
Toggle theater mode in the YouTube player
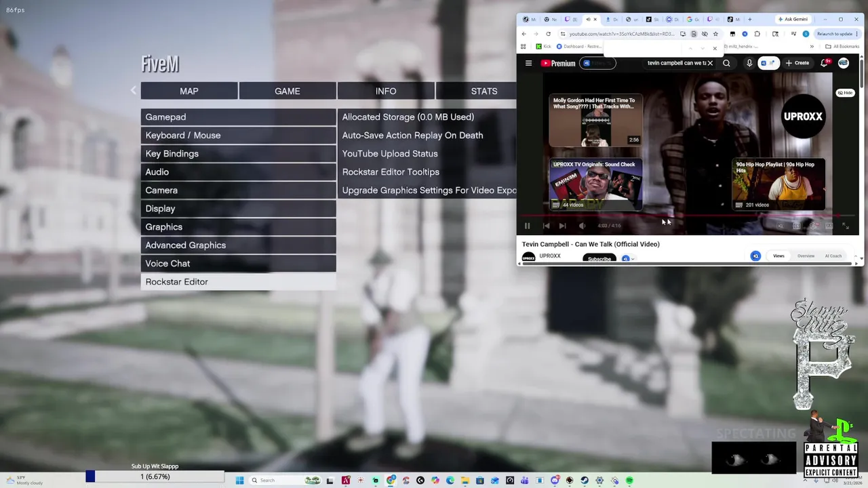pyautogui.click(x=829, y=226)
